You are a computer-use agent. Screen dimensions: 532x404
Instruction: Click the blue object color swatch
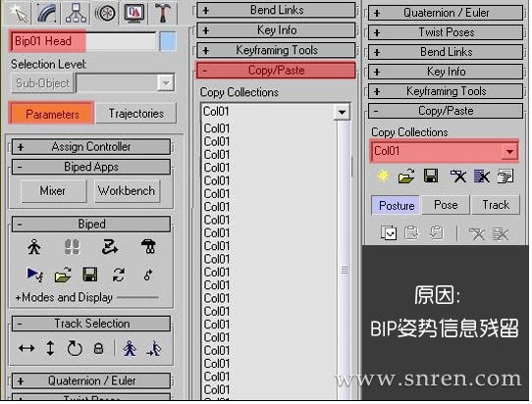tap(168, 41)
